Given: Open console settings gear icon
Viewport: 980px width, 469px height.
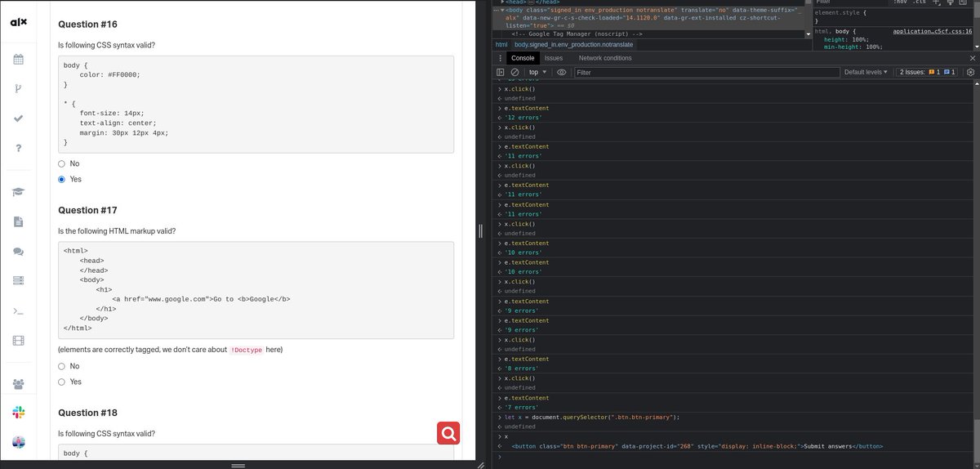Looking at the screenshot, I should (x=971, y=72).
